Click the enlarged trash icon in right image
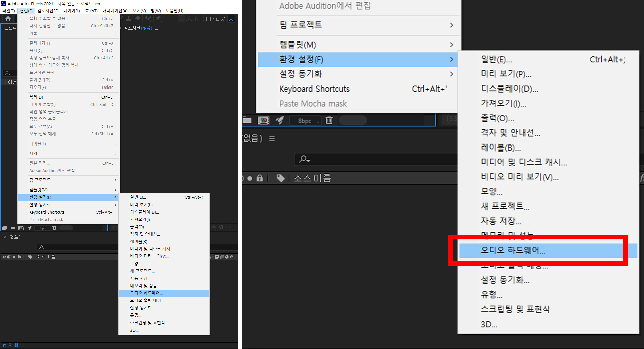 point(329,120)
